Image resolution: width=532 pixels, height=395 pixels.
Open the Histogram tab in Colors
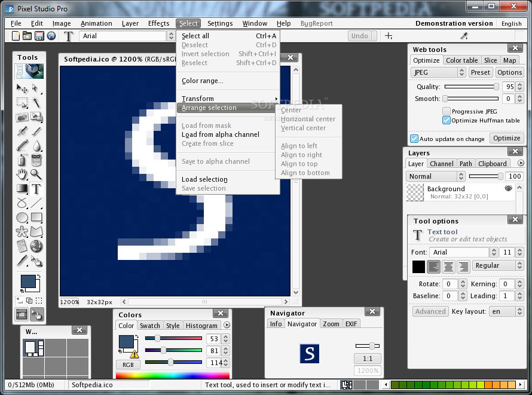pos(201,326)
